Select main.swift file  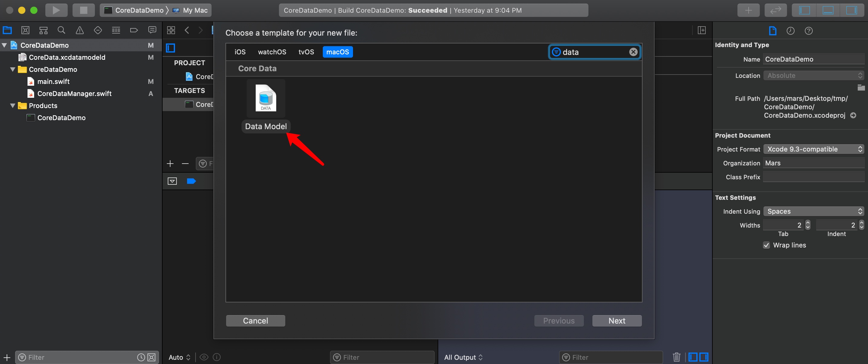click(x=53, y=81)
